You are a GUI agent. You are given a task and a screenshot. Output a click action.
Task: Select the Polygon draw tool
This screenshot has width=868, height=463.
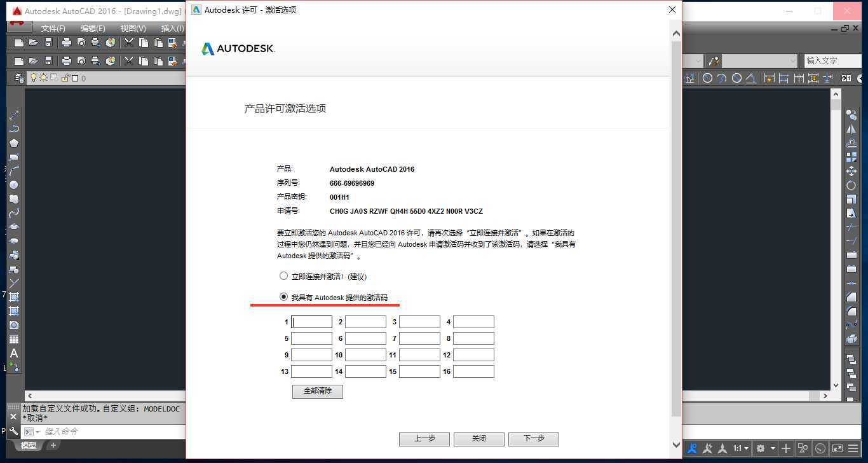pyautogui.click(x=14, y=142)
